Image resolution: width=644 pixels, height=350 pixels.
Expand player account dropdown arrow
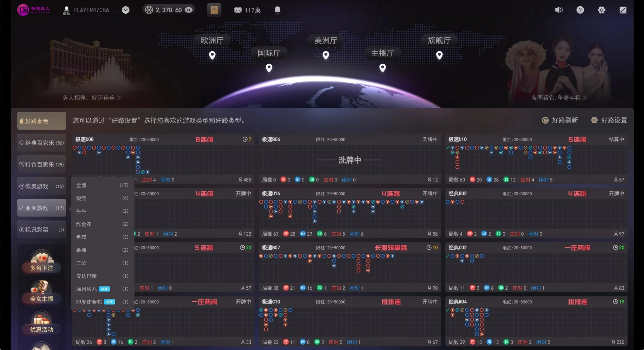click(x=126, y=10)
